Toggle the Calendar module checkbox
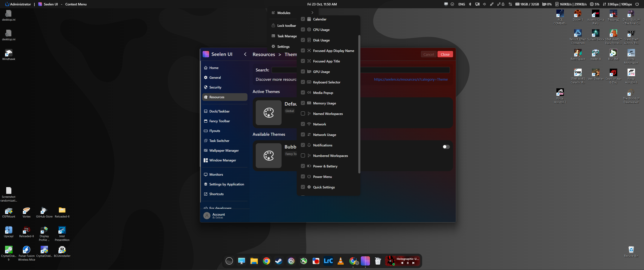Image resolution: width=644 pixels, height=270 pixels. (303, 19)
